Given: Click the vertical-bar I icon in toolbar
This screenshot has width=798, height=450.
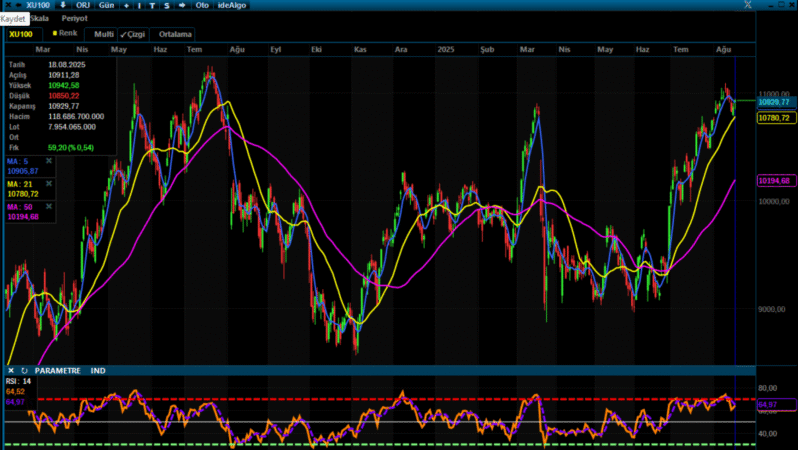Looking at the screenshot, I should (x=139, y=6).
